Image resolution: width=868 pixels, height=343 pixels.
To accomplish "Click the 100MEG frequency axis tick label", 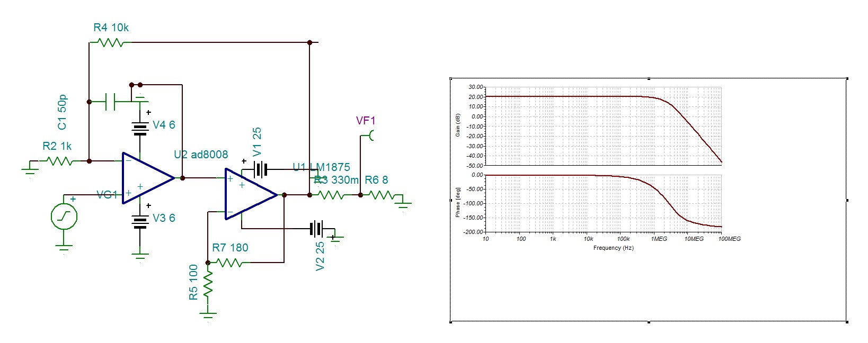I will pyautogui.click(x=729, y=239).
